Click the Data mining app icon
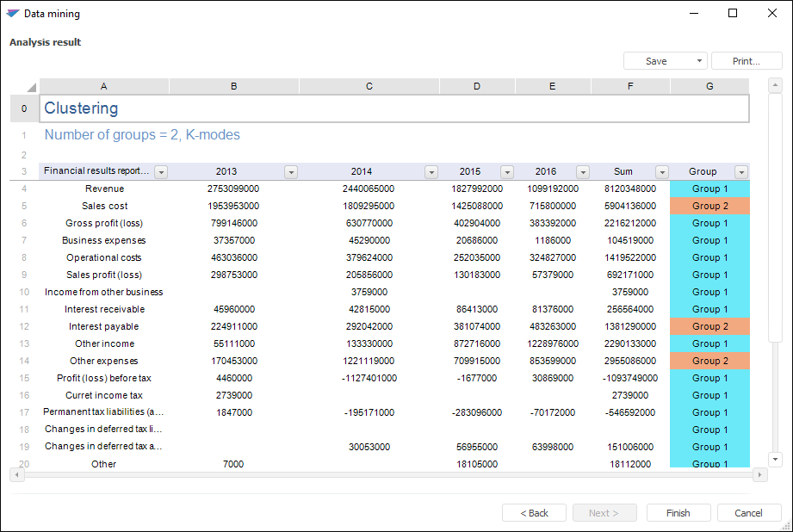The image size is (793, 532). pyautogui.click(x=13, y=14)
